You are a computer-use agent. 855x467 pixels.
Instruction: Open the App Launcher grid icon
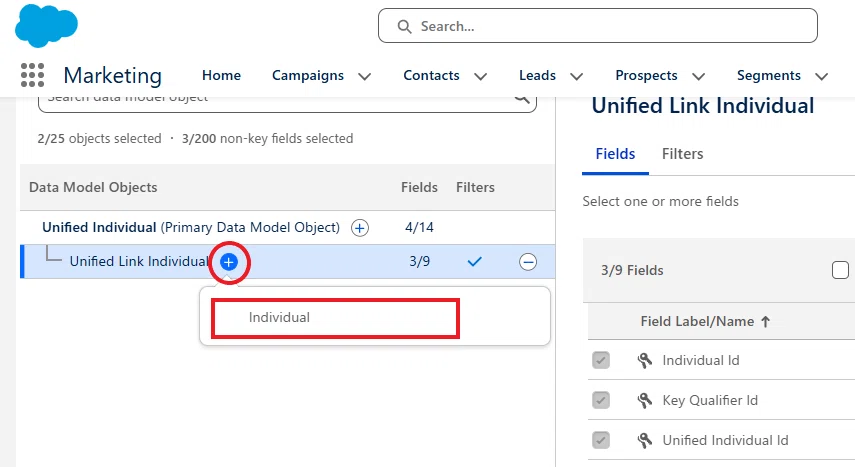click(x=32, y=75)
